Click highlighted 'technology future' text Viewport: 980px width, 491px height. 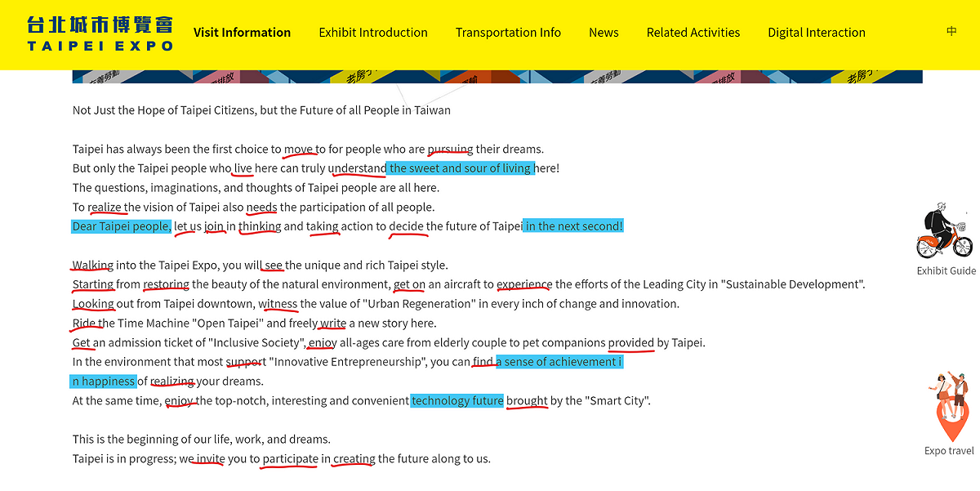pos(457,400)
